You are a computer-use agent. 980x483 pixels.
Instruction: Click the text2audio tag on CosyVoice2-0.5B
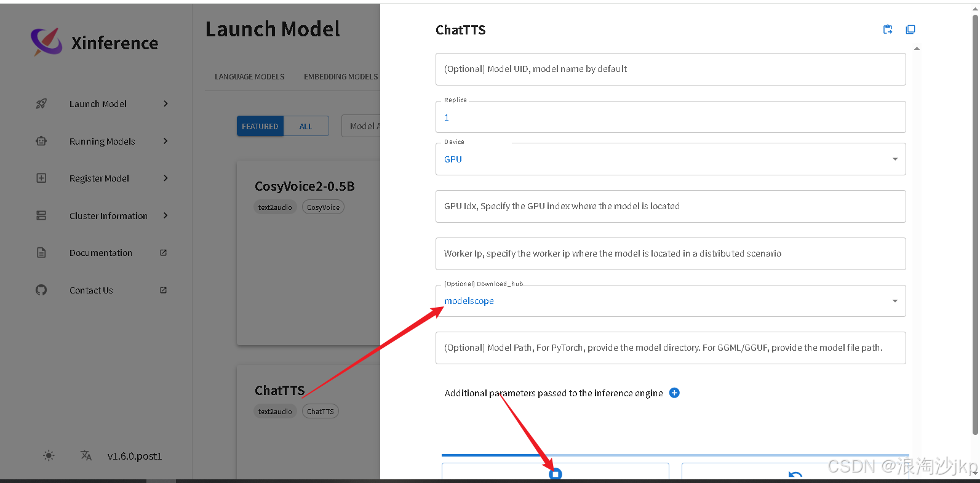(275, 207)
